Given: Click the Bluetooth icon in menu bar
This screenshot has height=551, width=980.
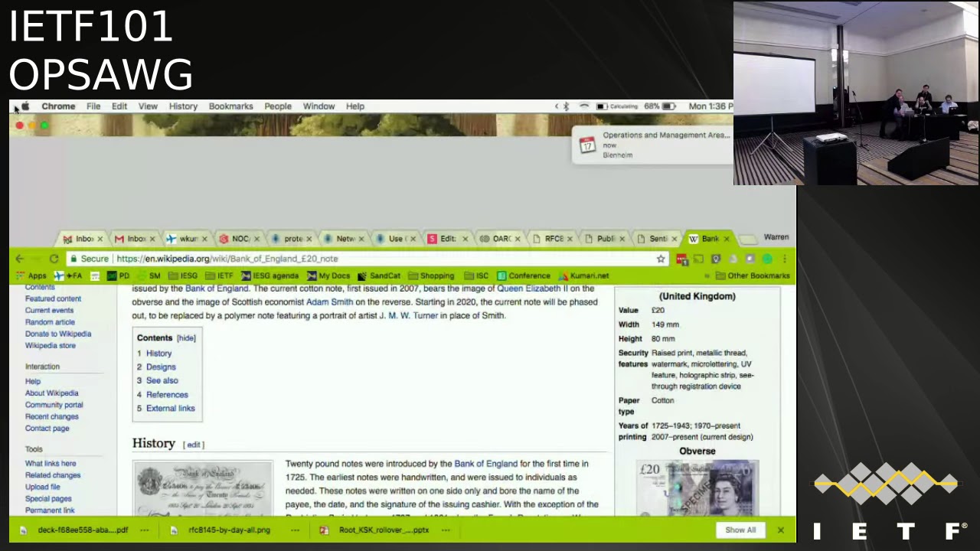Looking at the screenshot, I should click(566, 106).
